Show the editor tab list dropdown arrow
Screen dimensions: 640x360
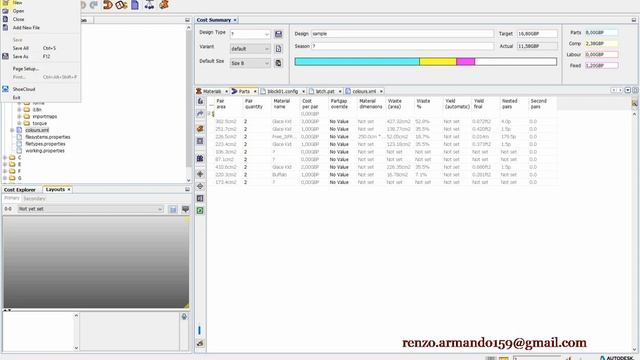[628, 90]
